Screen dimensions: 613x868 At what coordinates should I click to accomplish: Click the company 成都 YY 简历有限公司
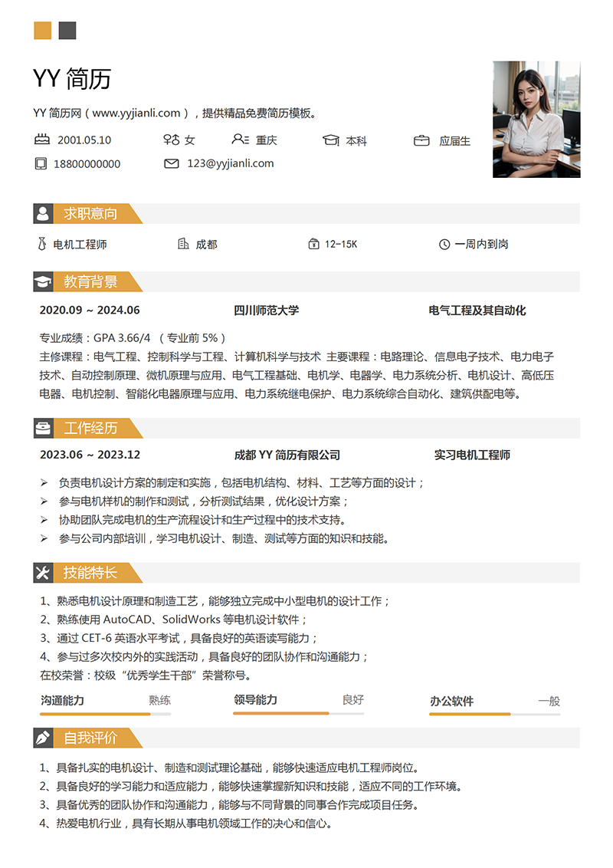click(x=287, y=455)
